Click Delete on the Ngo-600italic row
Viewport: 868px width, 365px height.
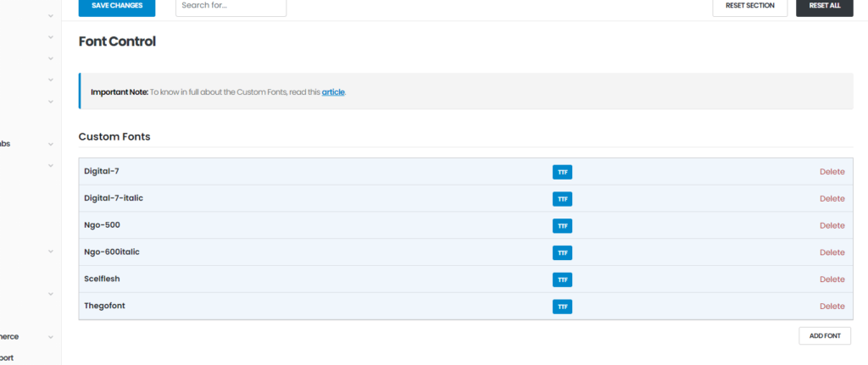[x=832, y=252]
